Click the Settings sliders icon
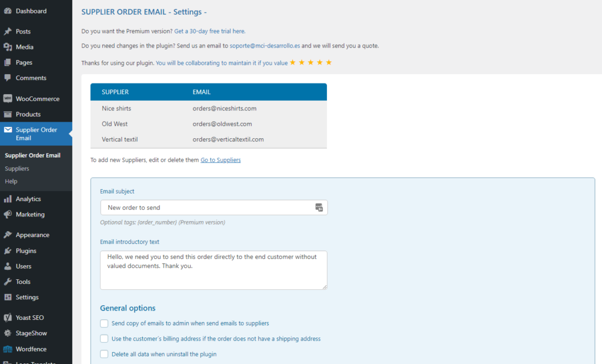 [8, 297]
